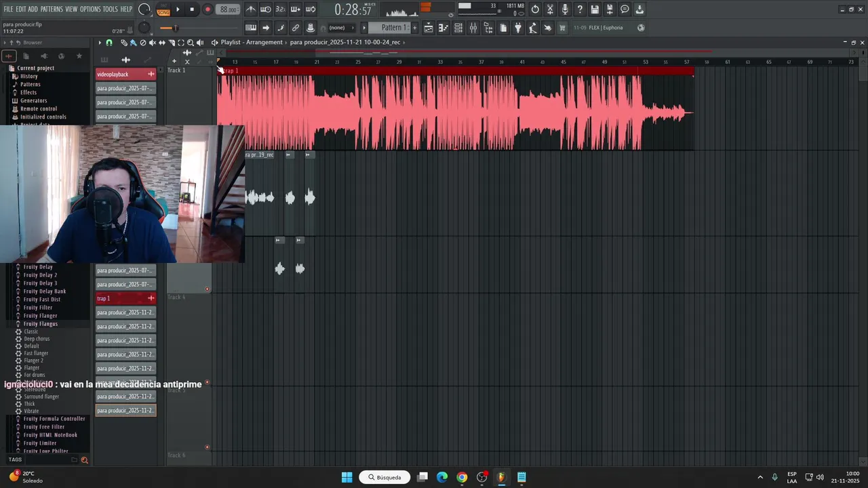Click the render download icon
This screenshot has width=868, height=488.
[x=639, y=9]
